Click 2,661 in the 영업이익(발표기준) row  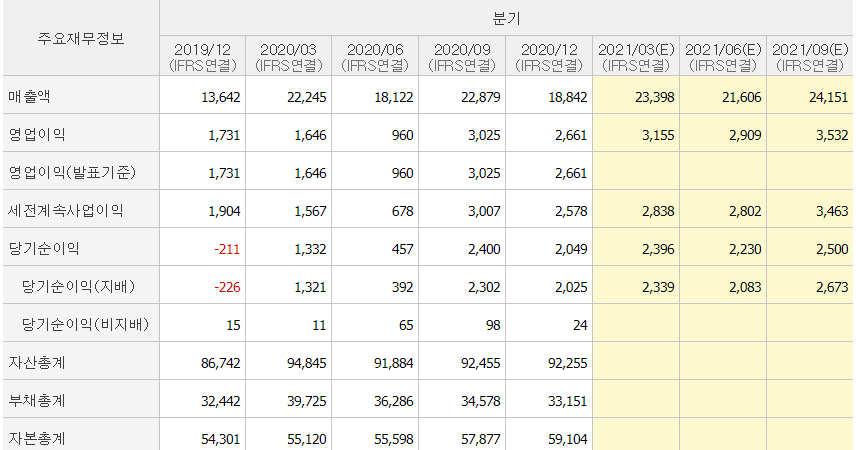click(571, 173)
